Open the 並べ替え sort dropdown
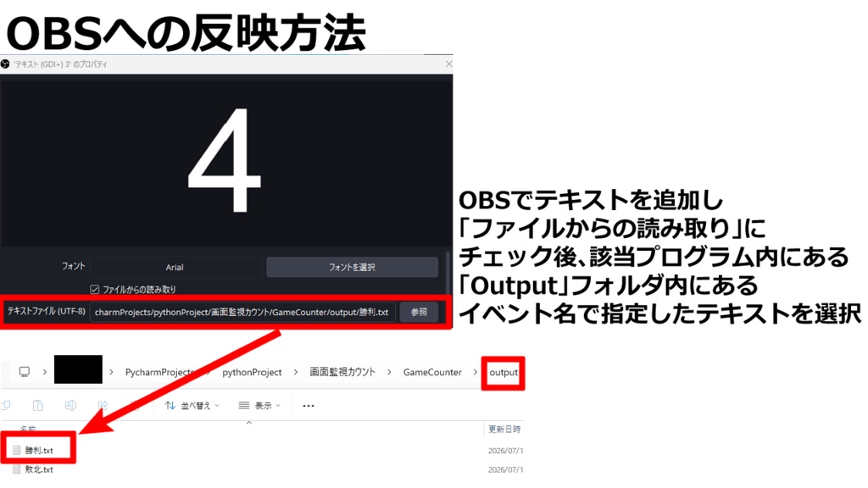Screen dimensions: 868x488 tap(192, 406)
